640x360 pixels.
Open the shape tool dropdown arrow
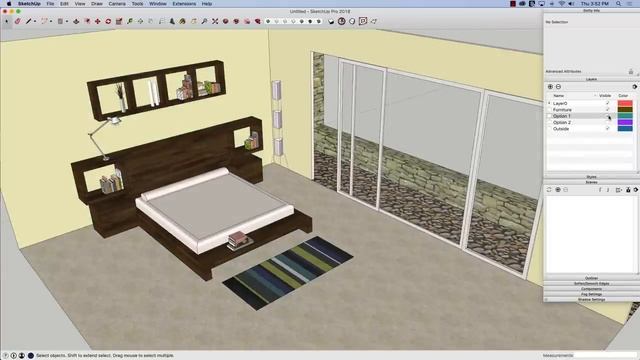67,22
